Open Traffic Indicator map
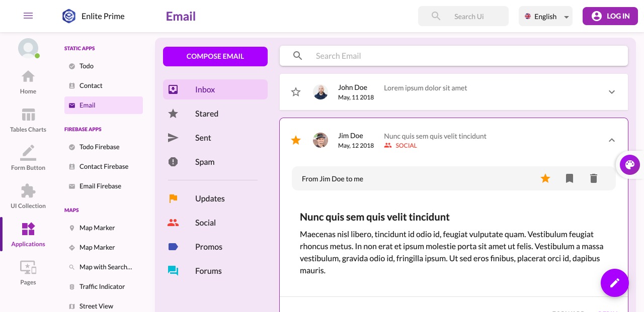 point(104,286)
